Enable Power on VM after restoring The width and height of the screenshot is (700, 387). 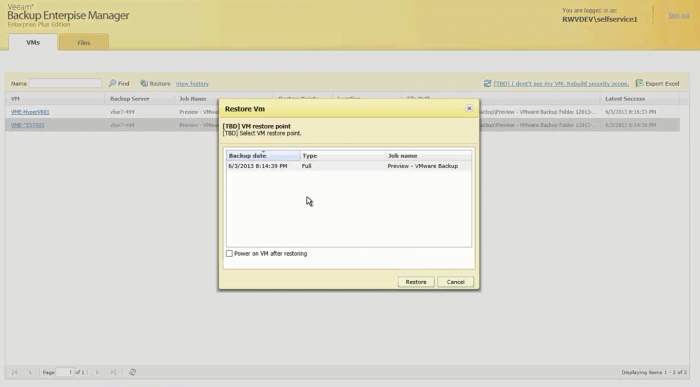tap(229, 254)
